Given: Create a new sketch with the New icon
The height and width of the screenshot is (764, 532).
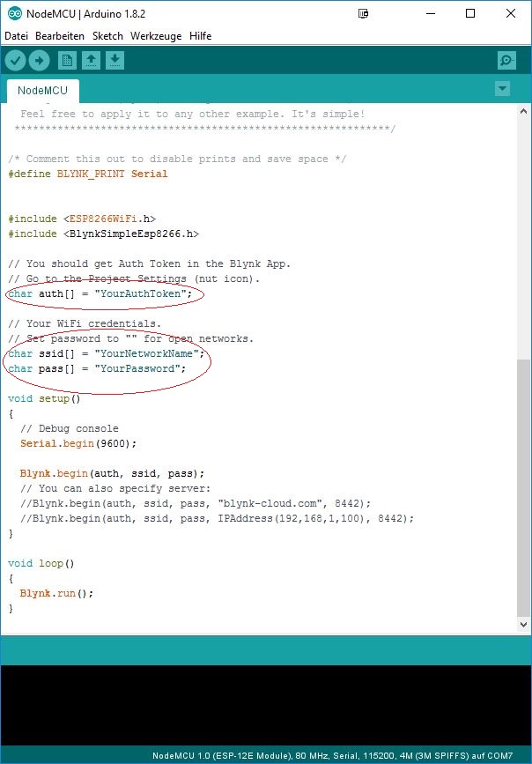Looking at the screenshot, I should (67, 61).
